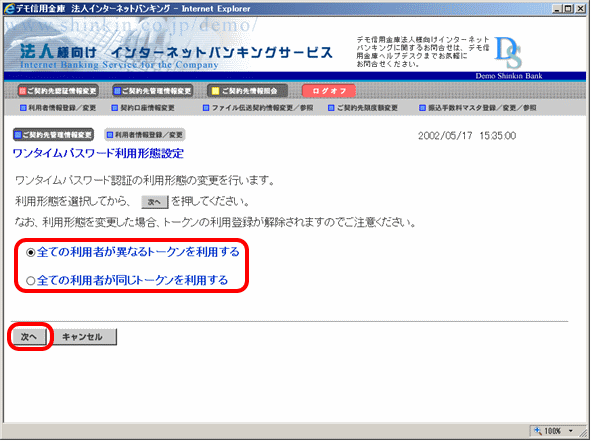Open the 100% zoom dropdown arrow

point(571,431)
